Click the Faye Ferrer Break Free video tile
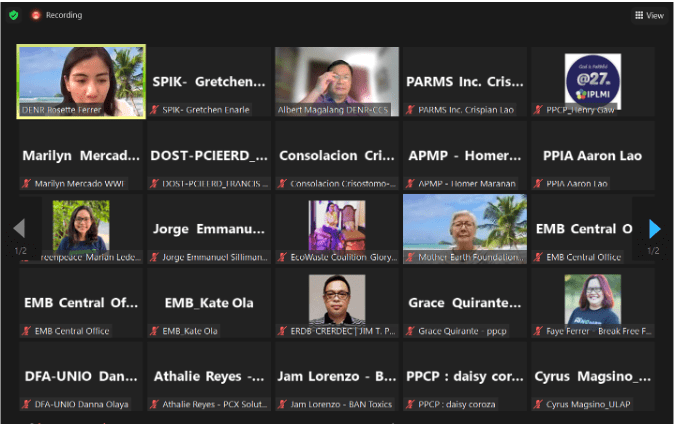Screen dimensions: 675x424 coord(592,302)
